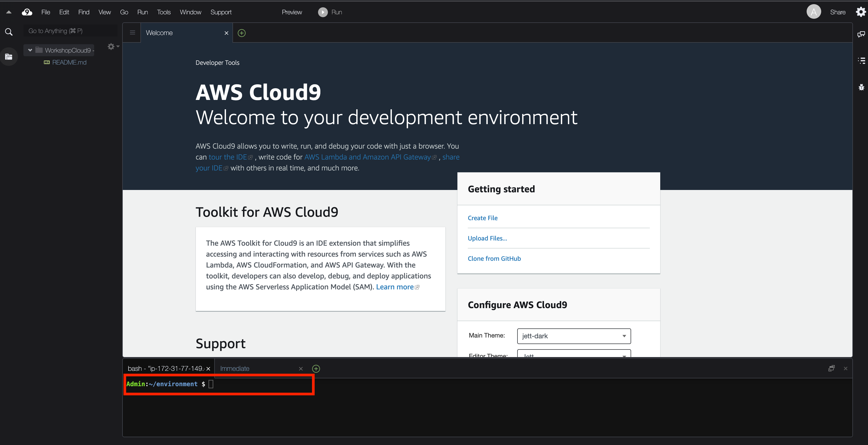Open the Tools menu
Screen dimensions: 868x445
point(164,12)
